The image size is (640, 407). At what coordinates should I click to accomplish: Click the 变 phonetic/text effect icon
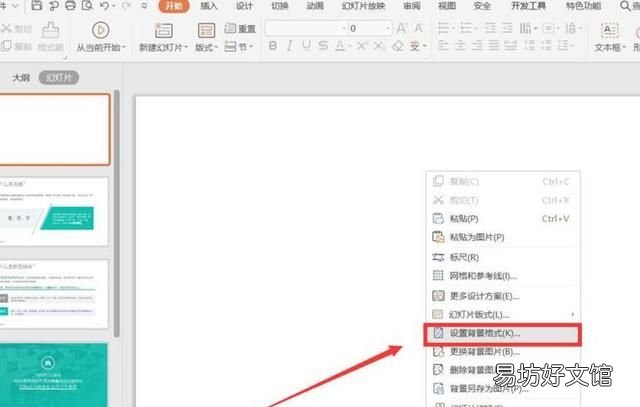click(415, 46)
